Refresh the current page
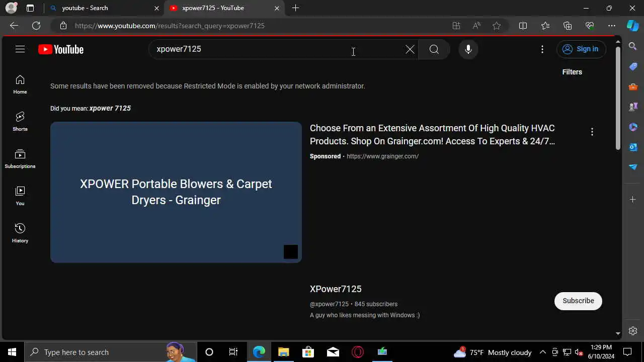644x362 pixels. click(x=36, y=26)
